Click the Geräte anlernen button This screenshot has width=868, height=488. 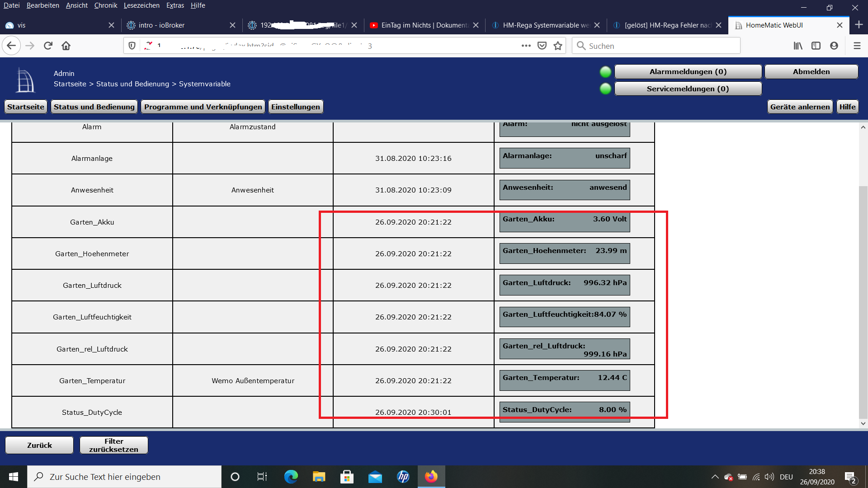pos(800,107)
